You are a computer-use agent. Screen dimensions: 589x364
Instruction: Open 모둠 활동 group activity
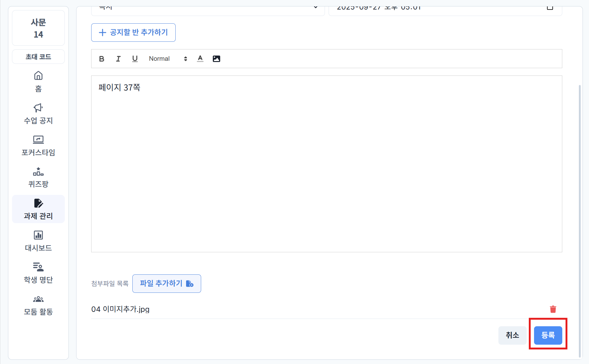38,305
